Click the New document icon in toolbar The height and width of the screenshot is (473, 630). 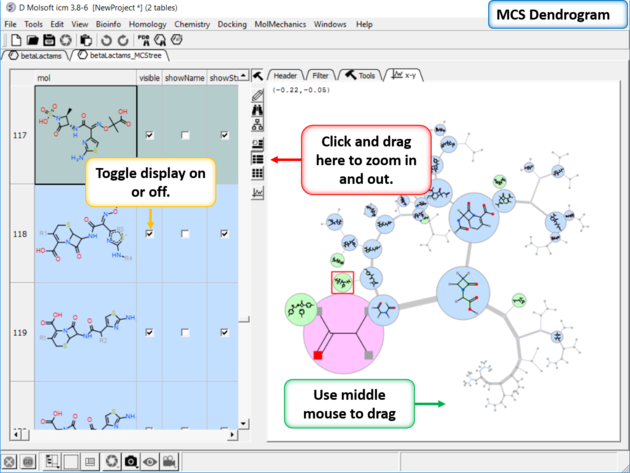15,39
